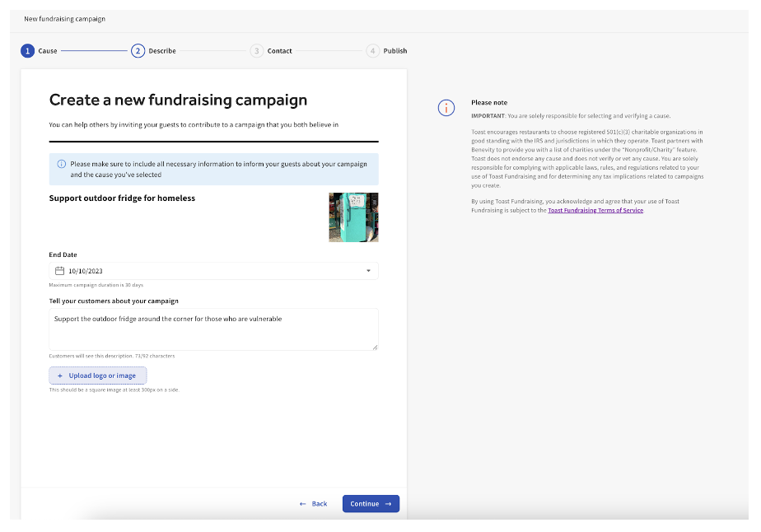Image resolution: width=761 pixels, height=532 pixels.
Task: Click the info circle next to Please note
Action: [446, 107]
